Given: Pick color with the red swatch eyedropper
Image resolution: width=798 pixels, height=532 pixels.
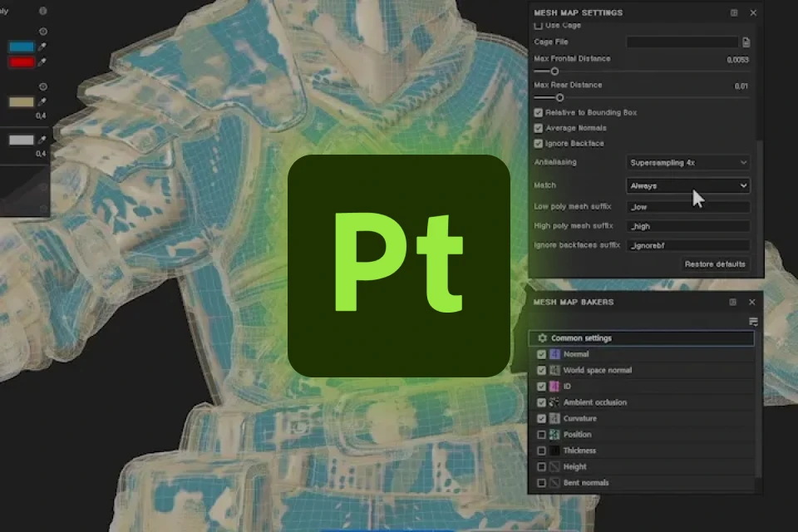Looking at the screenshot, I should [x=42, y=62].
